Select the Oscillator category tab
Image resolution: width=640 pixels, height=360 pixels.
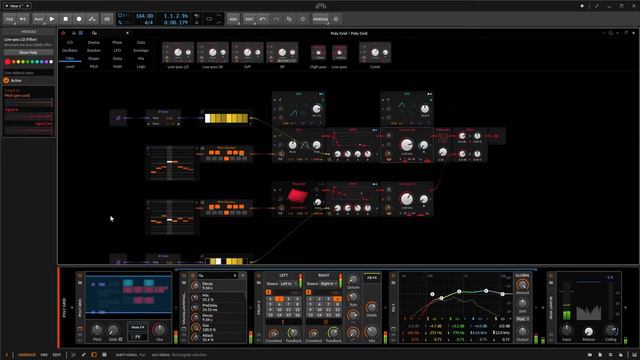[x=70, y=51]
